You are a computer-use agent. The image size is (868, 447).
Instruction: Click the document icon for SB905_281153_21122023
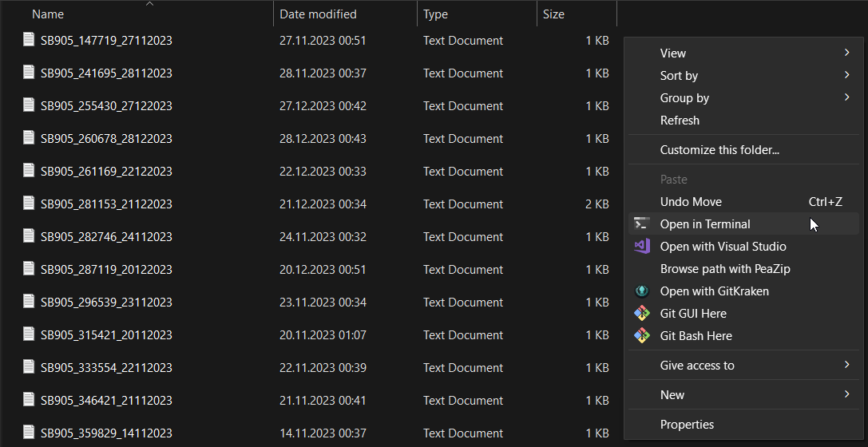coord(29,204)
